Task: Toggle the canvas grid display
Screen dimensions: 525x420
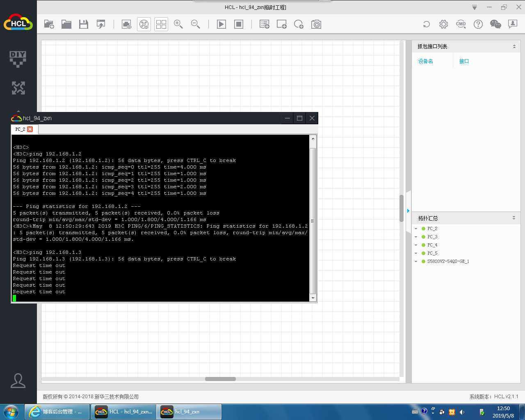Action: tap(161, 25)
